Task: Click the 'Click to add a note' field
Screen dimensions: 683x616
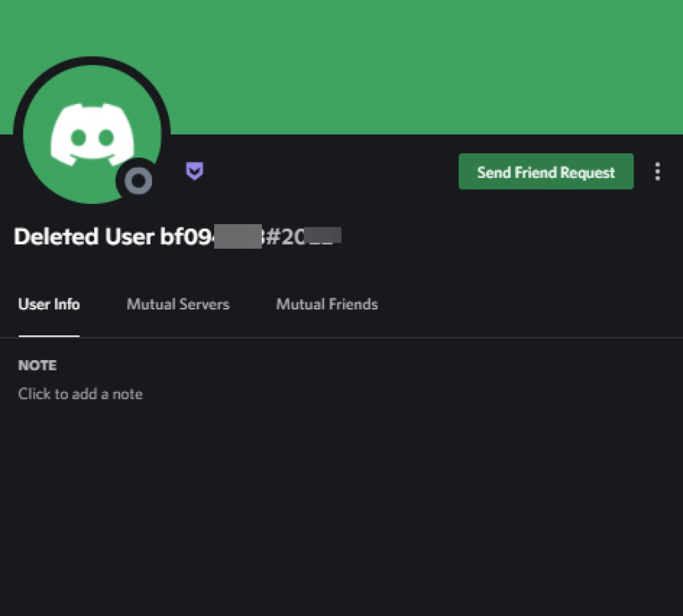Action: pos(81,394)
